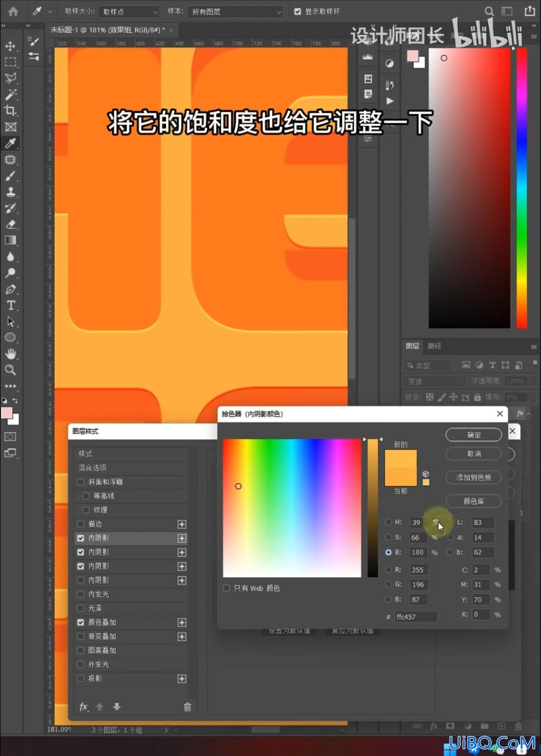Cancel color picker with 取消
Viewport: 541px width, 756px height.
(x=474, y=454)
